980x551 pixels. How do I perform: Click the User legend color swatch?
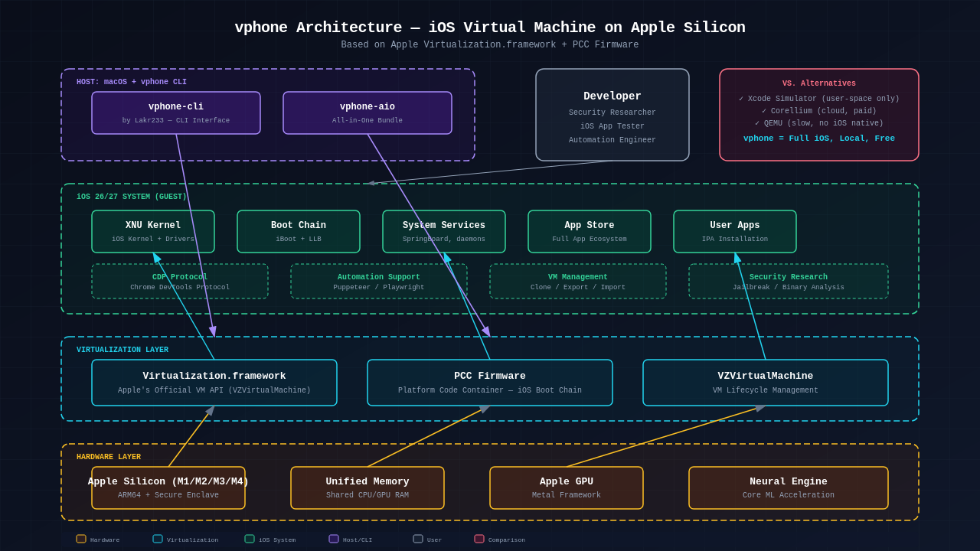point(418,539)
